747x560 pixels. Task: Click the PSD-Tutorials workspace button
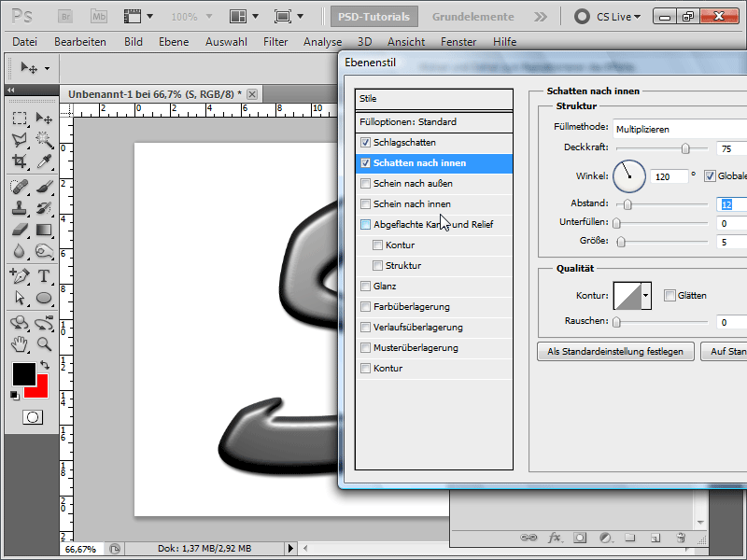click(374, 17)
